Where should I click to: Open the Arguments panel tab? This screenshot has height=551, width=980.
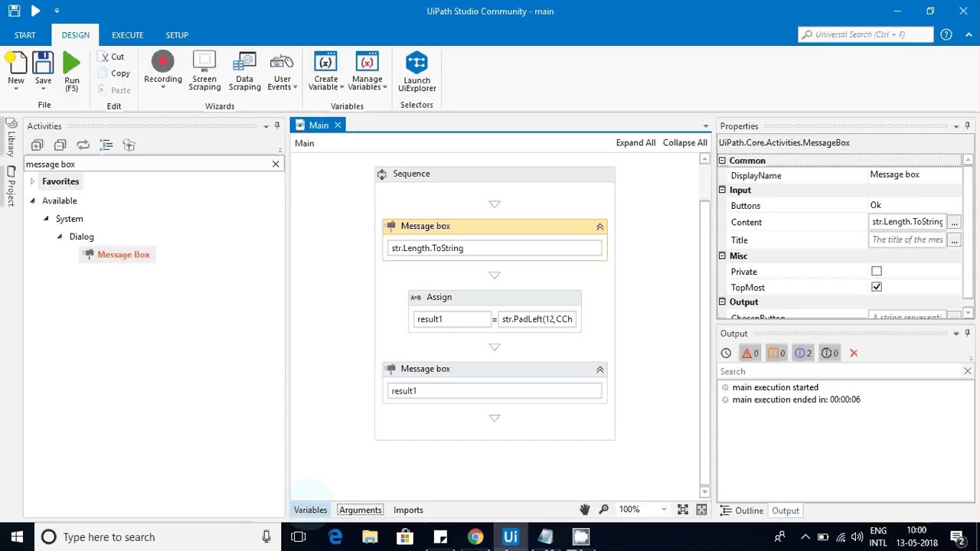(360, 510)
